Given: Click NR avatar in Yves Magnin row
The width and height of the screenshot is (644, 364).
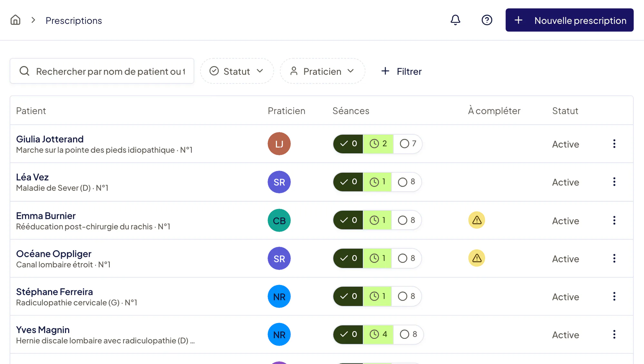Looking at the screenshot, I should [279, 335].
